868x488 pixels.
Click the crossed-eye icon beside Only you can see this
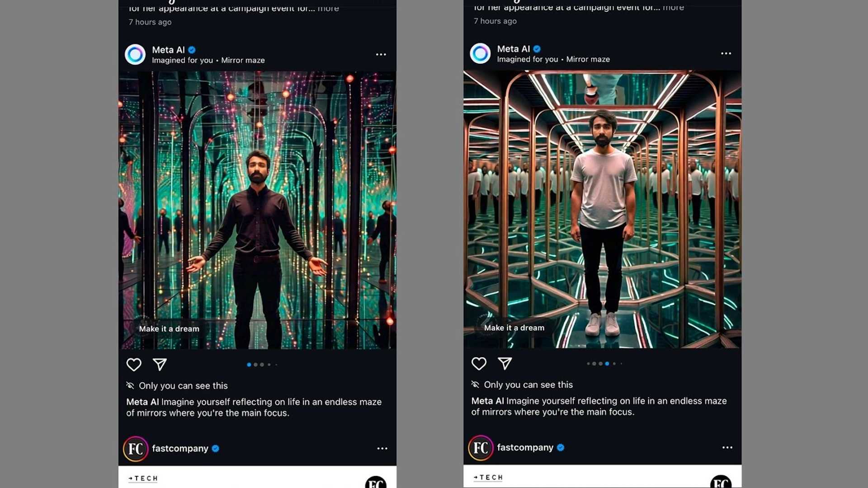click(129, 385)
